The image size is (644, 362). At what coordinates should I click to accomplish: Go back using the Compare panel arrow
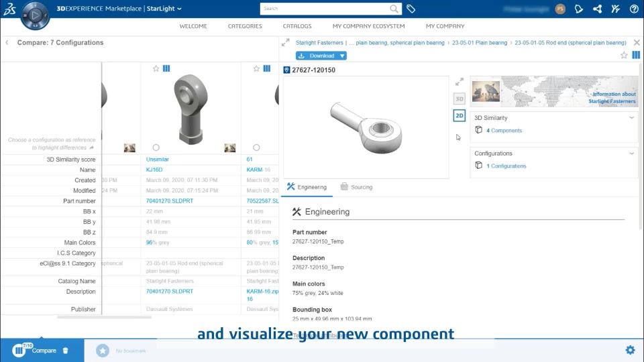(x=7, y=42)
